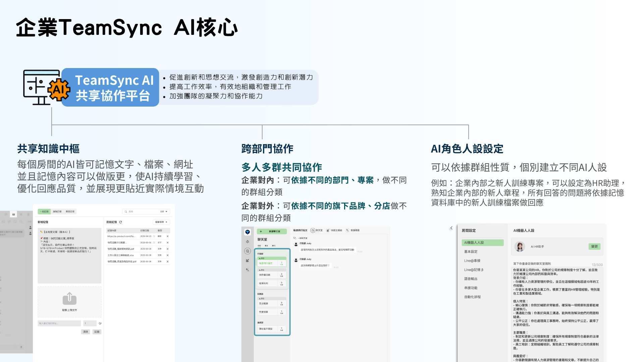Click the 新增記憶 text area
Image resolution: width=644 pixels, height=362 pixels.
[69, 256]
